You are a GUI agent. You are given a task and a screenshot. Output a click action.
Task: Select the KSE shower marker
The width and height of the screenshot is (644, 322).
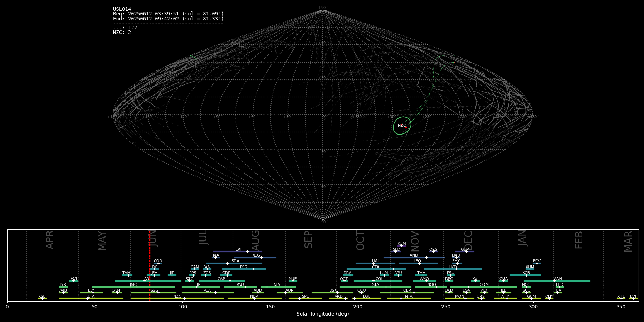click(42, 298)
